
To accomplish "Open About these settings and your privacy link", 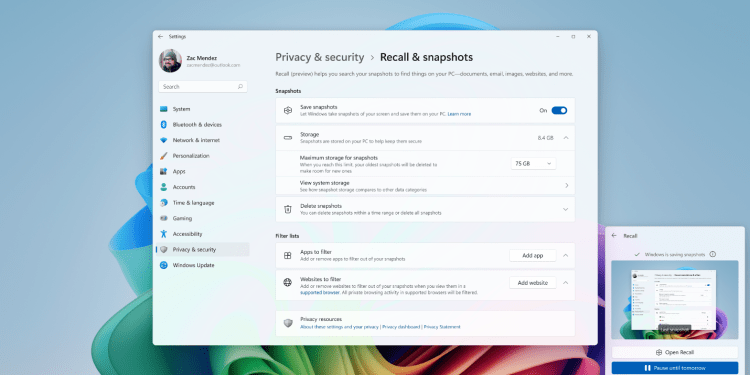I will 339,327.
